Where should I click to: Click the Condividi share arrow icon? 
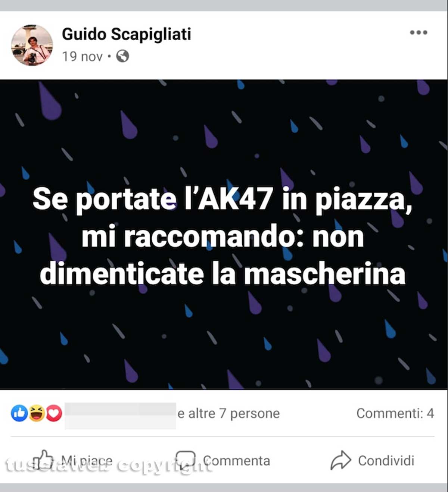(340, 460)
